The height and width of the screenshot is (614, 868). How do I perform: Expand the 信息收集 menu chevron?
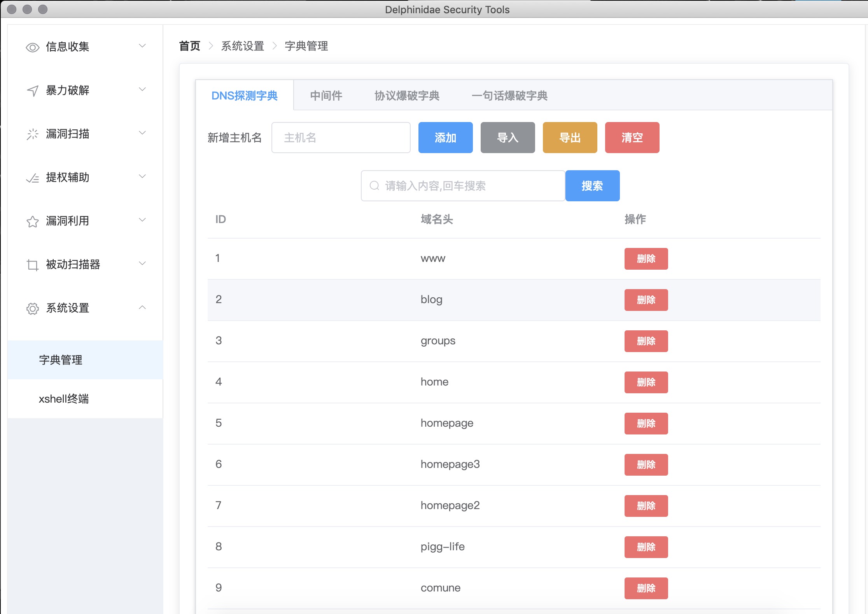coord(142,46)
